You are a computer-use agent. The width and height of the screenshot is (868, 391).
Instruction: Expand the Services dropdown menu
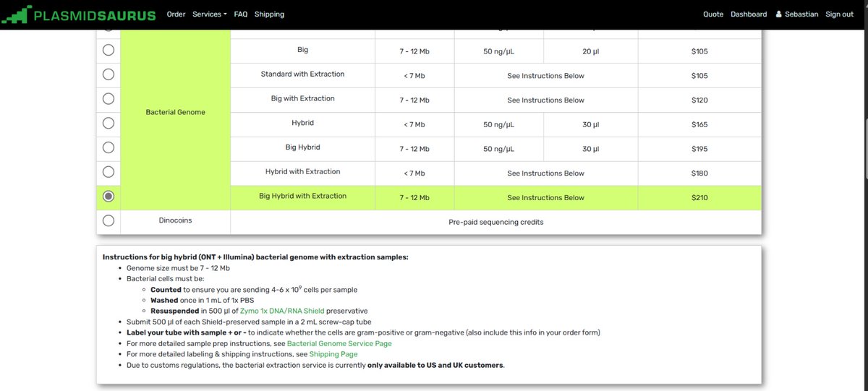[x=210, y=14]
